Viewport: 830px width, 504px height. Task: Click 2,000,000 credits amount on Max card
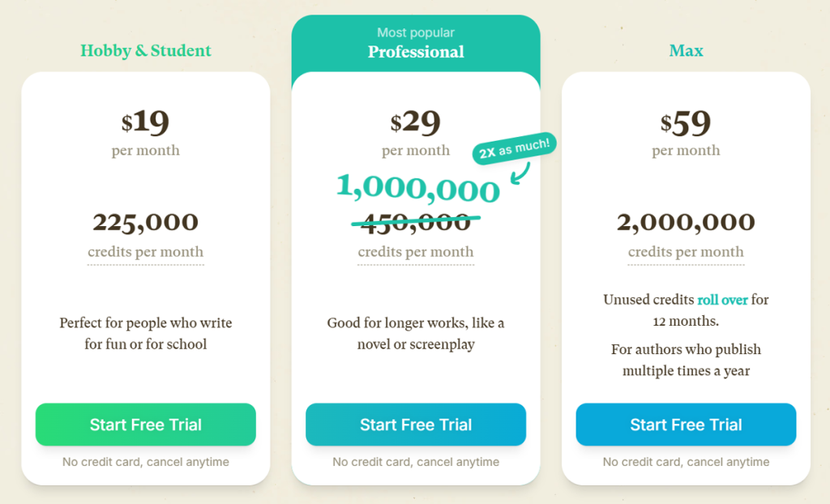click(x=686, y=222)
